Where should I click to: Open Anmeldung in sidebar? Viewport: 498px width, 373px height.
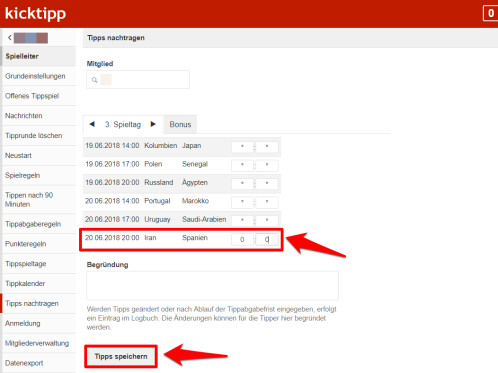[x=38, y=323]
